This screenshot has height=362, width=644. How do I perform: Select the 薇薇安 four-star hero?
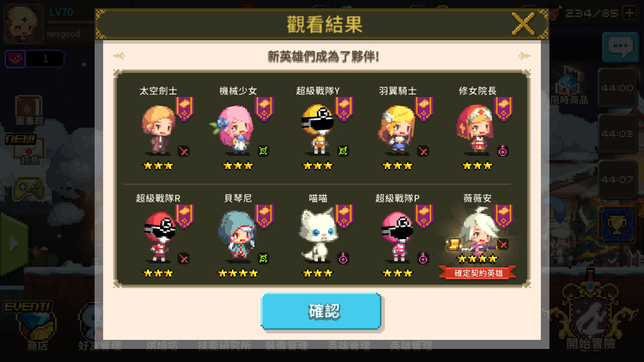[478, 231]
